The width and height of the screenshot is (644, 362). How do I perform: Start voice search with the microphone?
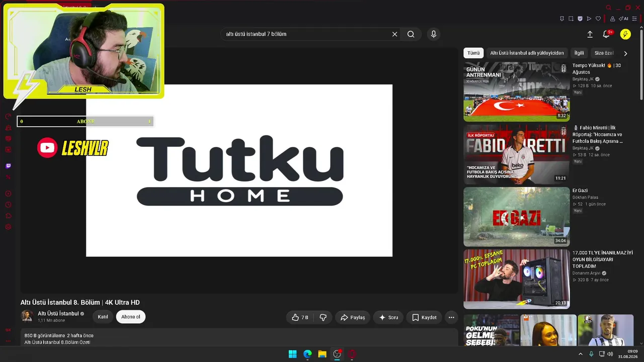click(434, 34)
